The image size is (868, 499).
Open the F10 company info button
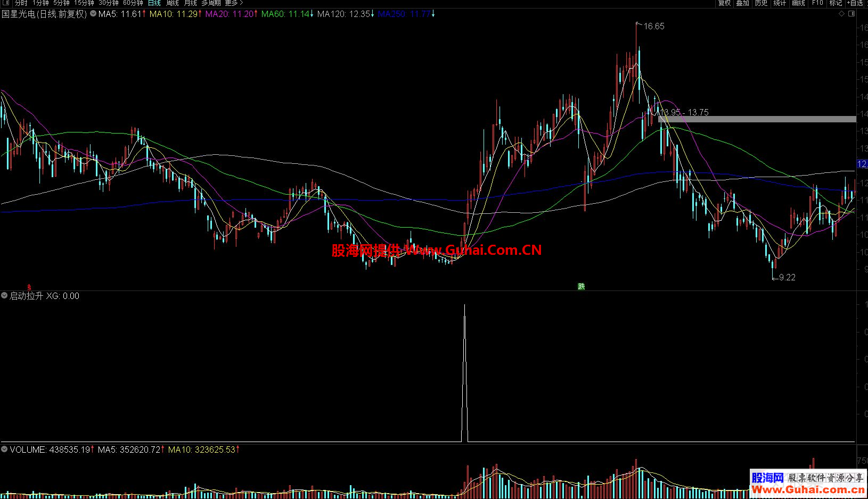pyautogui.click(x=817, y=3)
